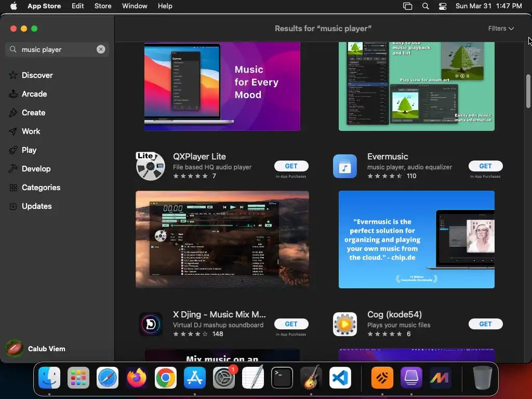Click in the music player search field
Viewport: 532px width, 399px height.
pyautogui.click(x=57, y=49)
